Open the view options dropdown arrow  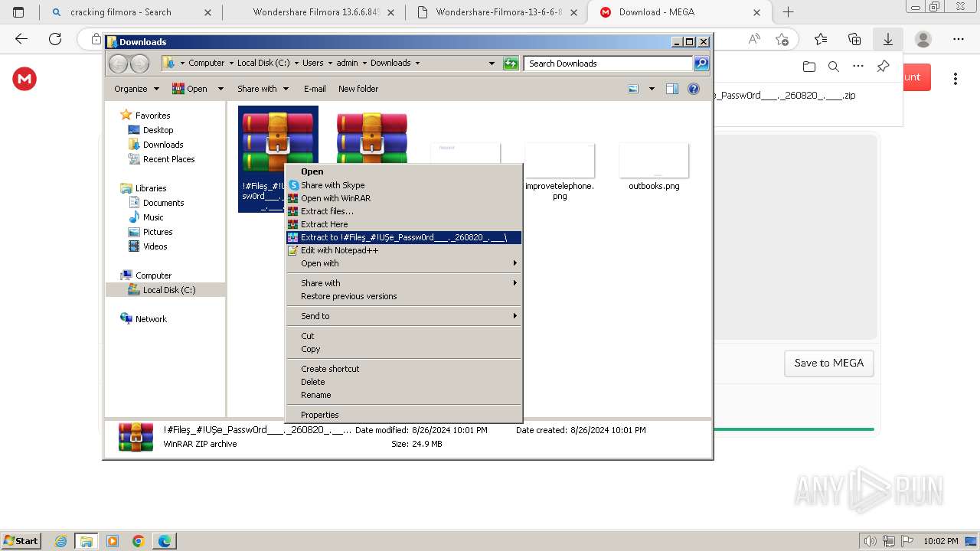(x=652, y=89)
